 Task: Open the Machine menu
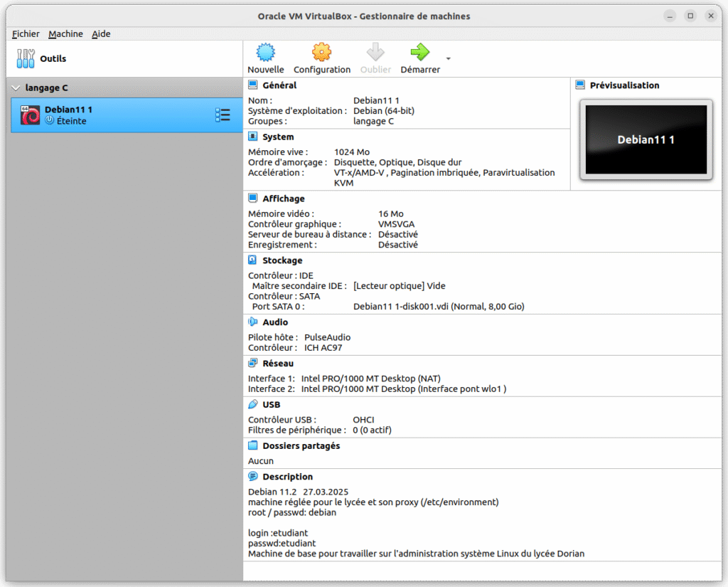tap(65, 33)
